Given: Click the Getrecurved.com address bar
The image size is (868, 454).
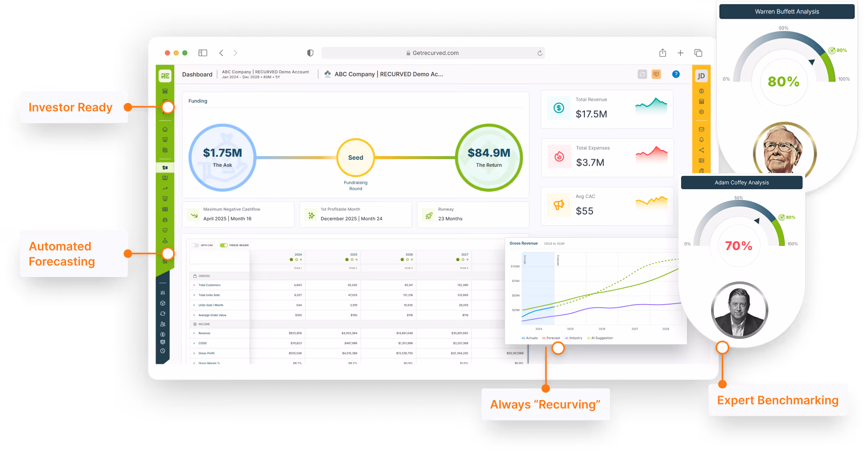Looking at the screenshot, I should point(433,53).
